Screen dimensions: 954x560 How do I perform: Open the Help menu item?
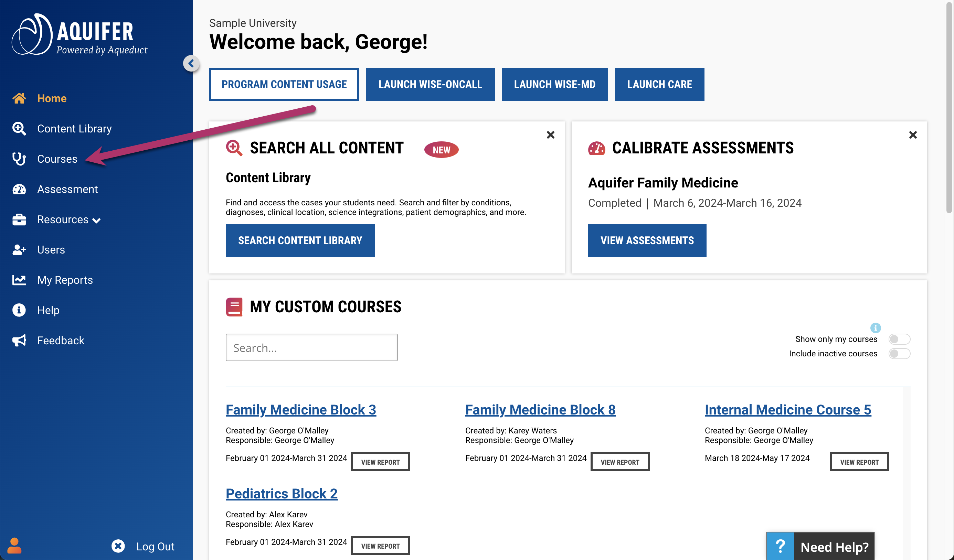(48, 310)
